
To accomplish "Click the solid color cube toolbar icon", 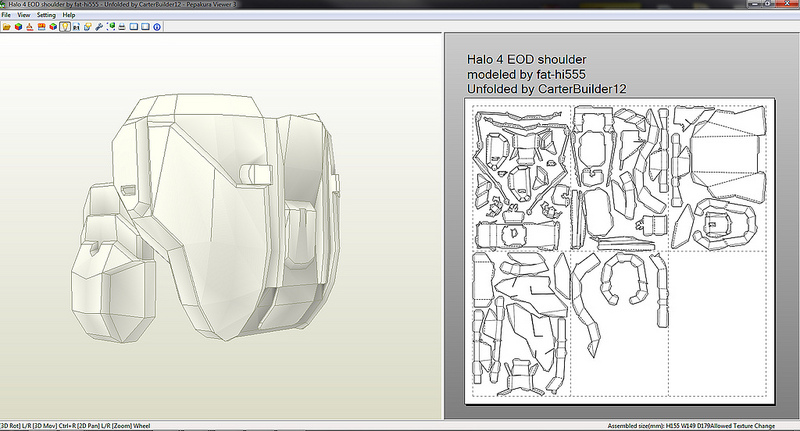I will pos(18,27).
